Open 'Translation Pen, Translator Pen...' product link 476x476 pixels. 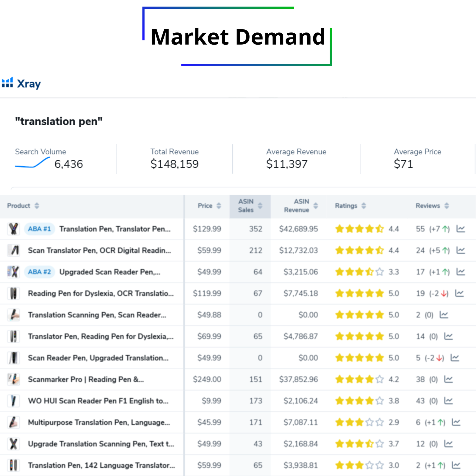click(115, 229)
